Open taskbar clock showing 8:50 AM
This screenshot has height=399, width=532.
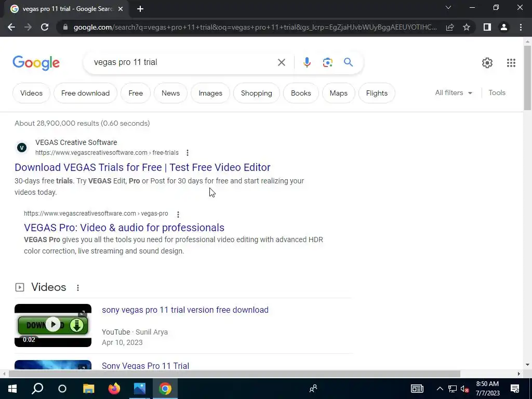487,389
